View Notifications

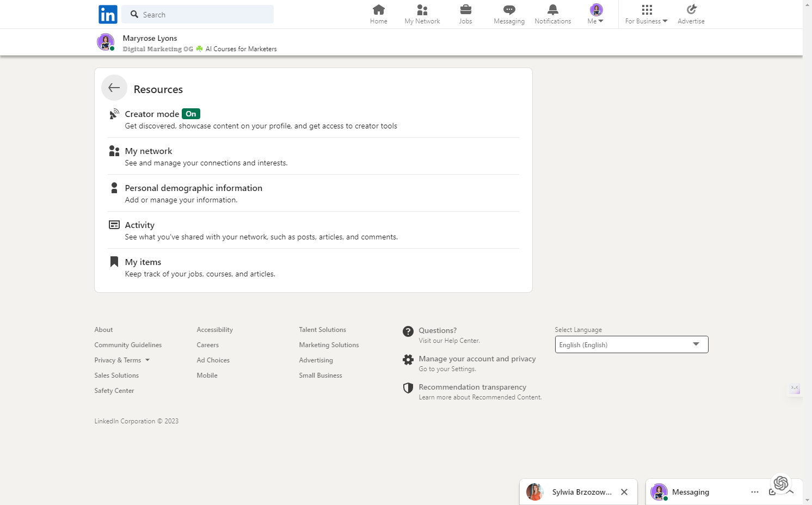[553, 14]
